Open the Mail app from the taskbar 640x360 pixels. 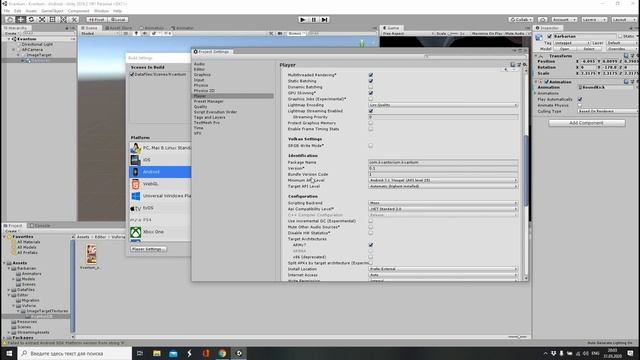tap(173, 353)
